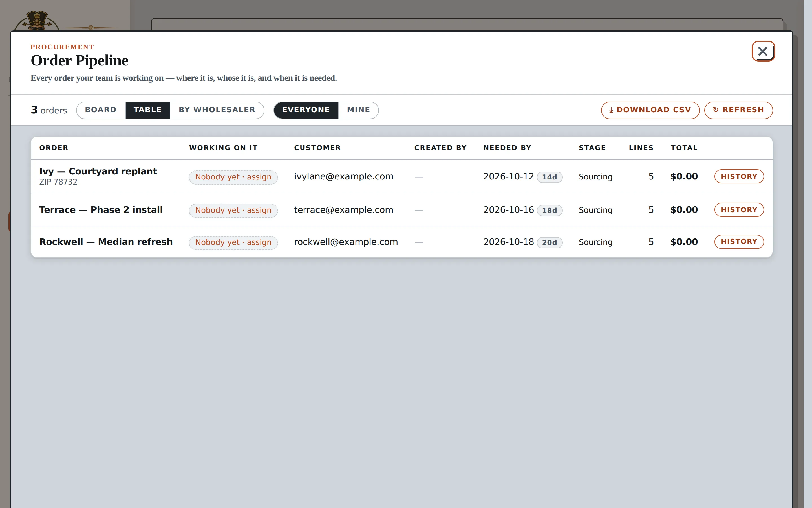Click rockwell@example.com customer email
812x508 pixels.
coord(346,242)
